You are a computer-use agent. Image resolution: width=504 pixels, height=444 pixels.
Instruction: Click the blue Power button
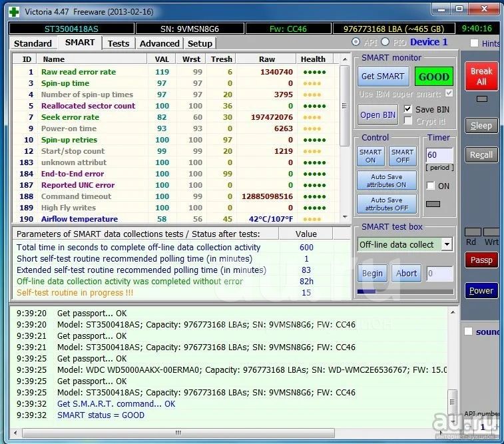click(x=481, y=290)
